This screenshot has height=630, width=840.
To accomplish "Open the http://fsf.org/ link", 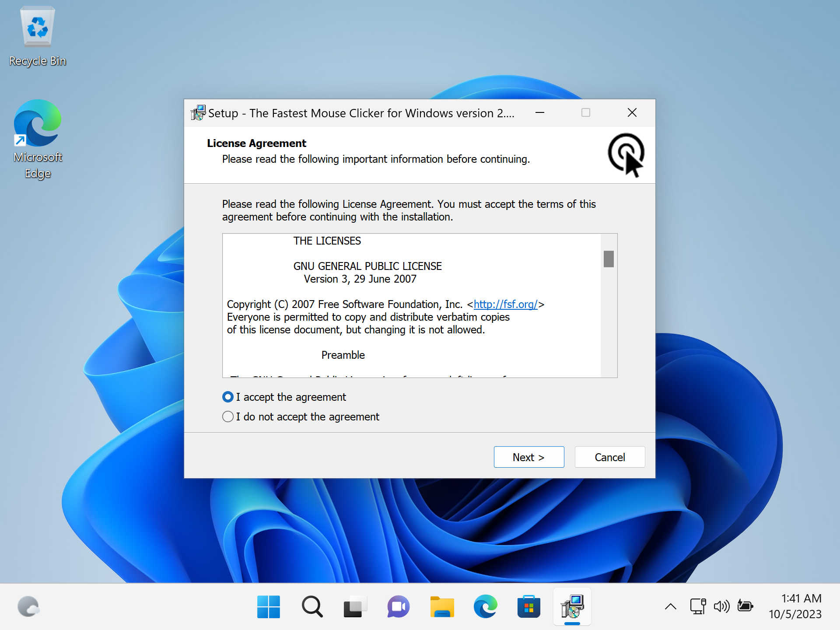I will pos(506,304).
